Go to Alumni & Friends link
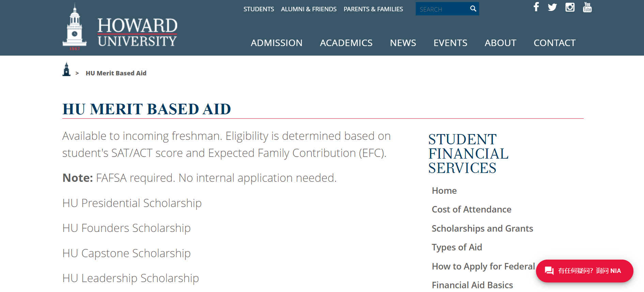644x292 pixels. (309, 9)
